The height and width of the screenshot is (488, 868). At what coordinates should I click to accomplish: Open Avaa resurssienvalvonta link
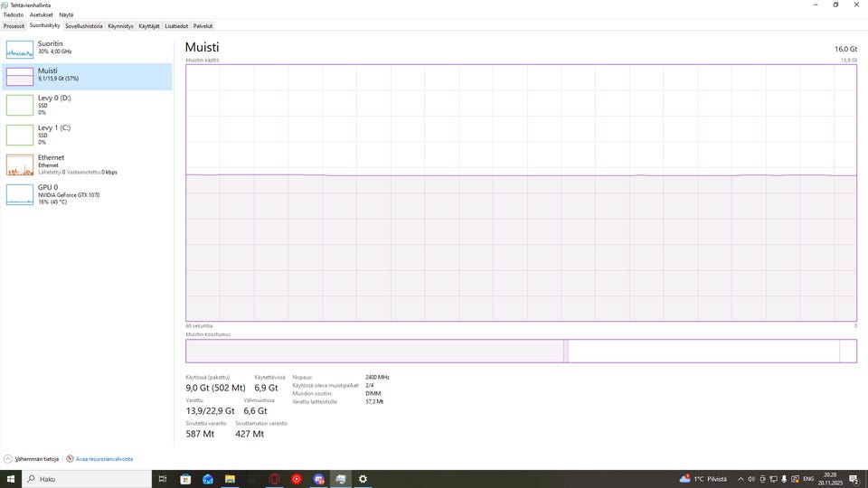coord(104,459)
